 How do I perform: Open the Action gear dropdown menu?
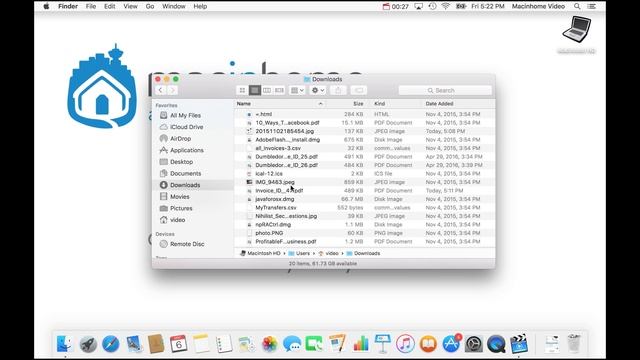click(318, 90)
